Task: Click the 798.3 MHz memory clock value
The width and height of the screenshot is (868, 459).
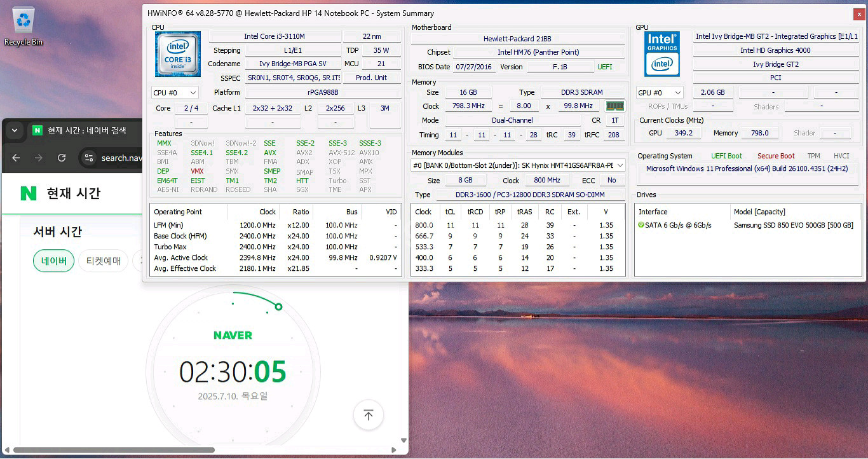Action: pos(468,106)
